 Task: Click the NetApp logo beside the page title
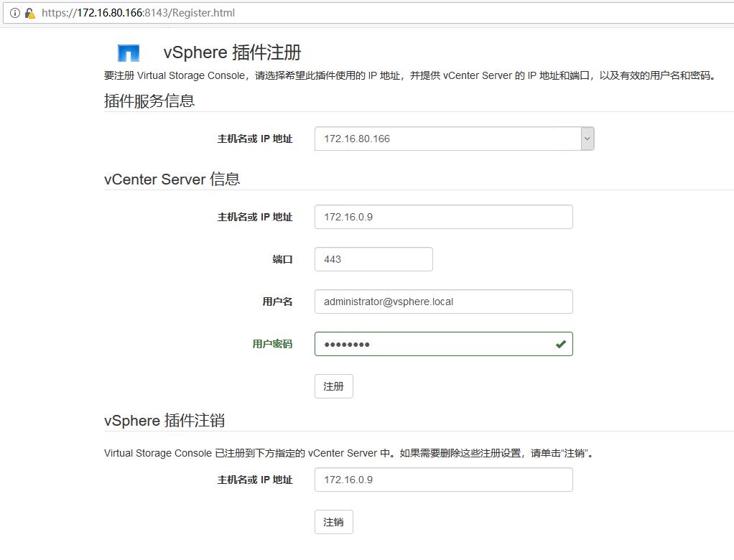point(129,53)
